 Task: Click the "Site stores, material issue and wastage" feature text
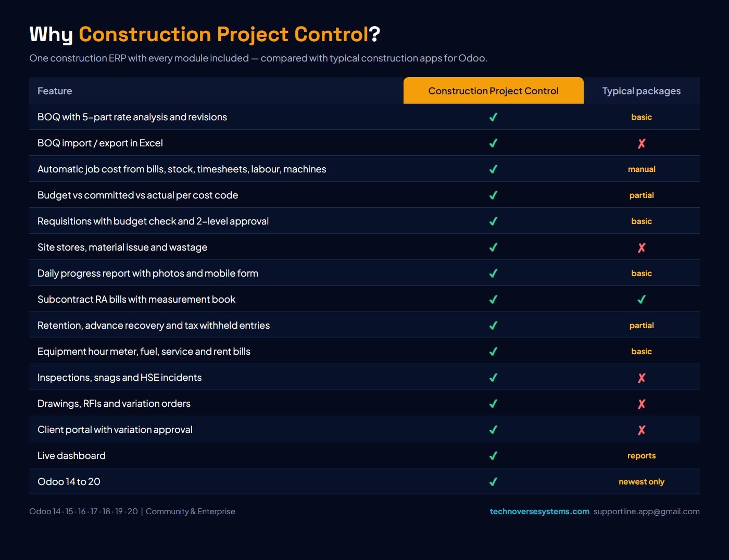tap(122, 247)
